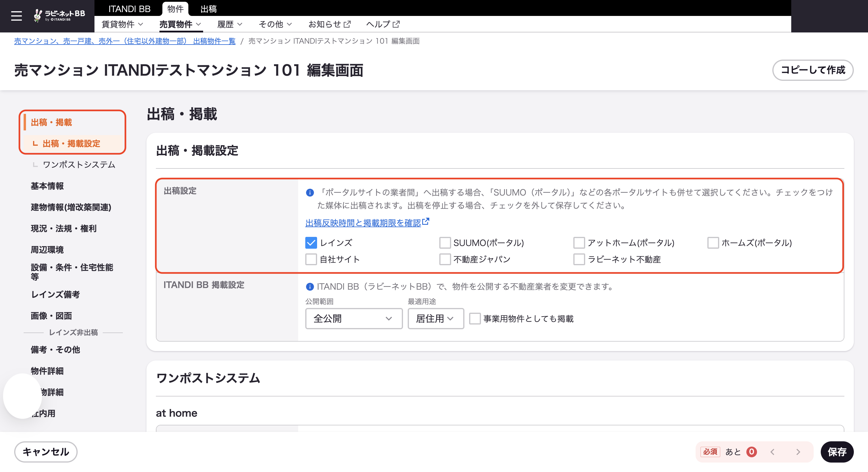Expand the 履歴 menu

(x=229, y=24)
